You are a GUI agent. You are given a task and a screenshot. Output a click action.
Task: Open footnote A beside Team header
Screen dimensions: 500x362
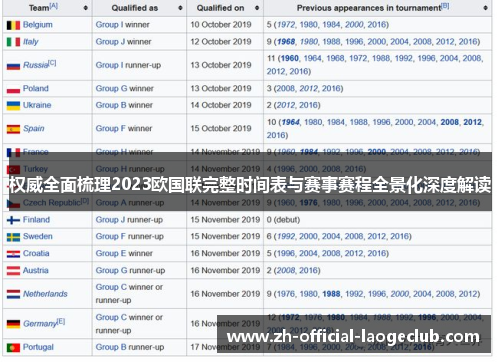point(54,6)
